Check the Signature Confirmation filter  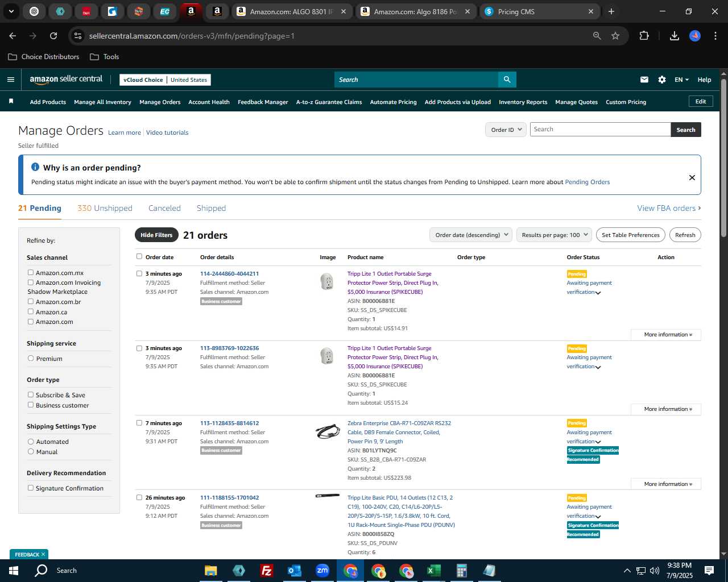[31, 488]
